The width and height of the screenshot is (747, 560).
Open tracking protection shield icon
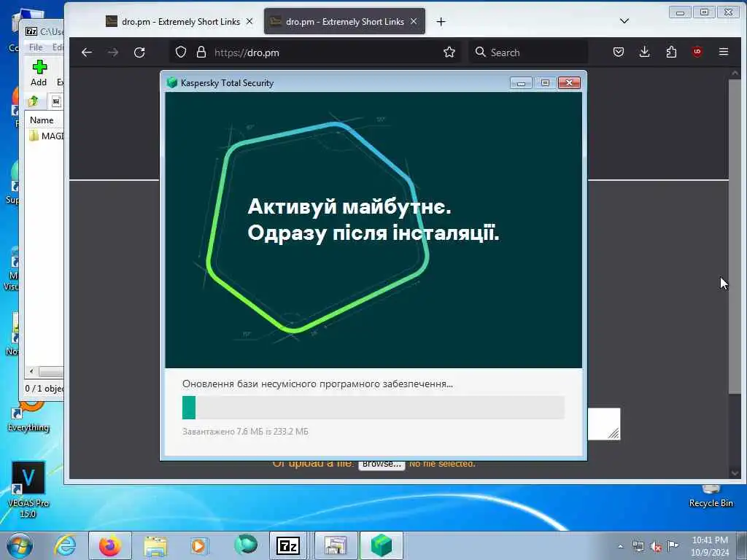pyautogui.click(x=181, y=52)
